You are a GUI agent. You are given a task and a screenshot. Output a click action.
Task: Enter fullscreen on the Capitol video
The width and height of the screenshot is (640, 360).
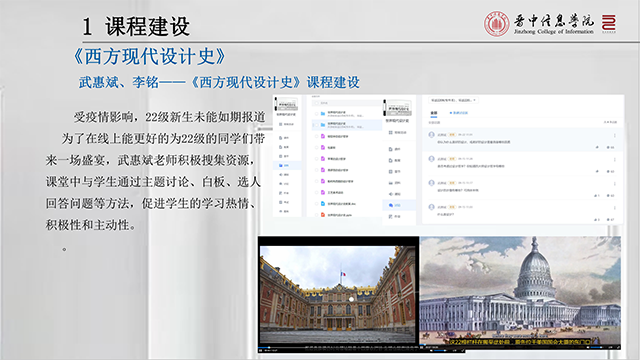coord(618,347)
